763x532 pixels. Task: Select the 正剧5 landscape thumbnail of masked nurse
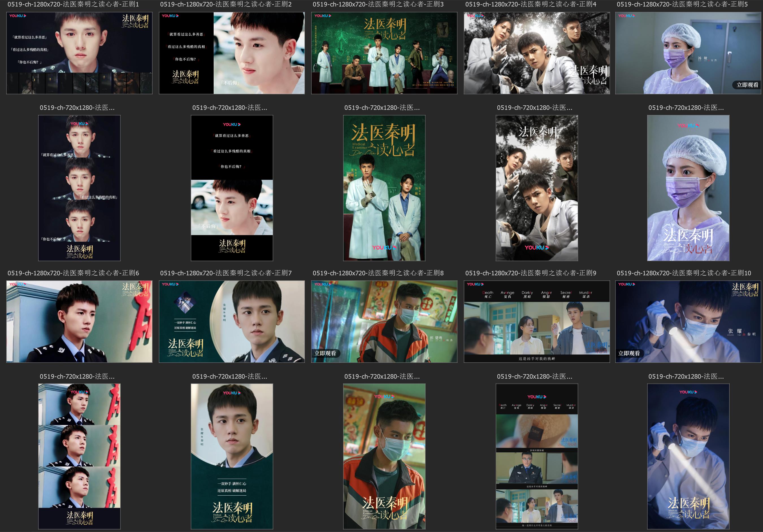click(x=688, y=53)
